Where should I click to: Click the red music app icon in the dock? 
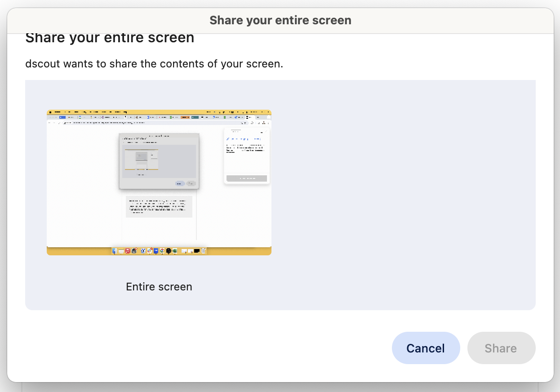[x=127, y=251]
